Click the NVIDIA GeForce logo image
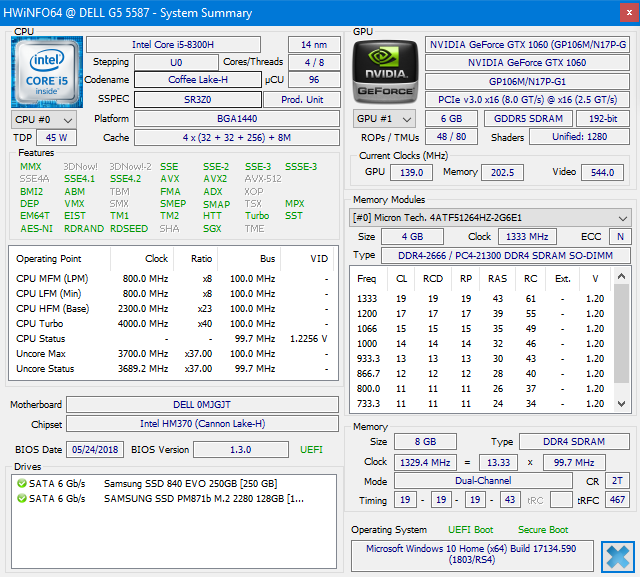Screen dimensions: 640x577 click(385, 72)
